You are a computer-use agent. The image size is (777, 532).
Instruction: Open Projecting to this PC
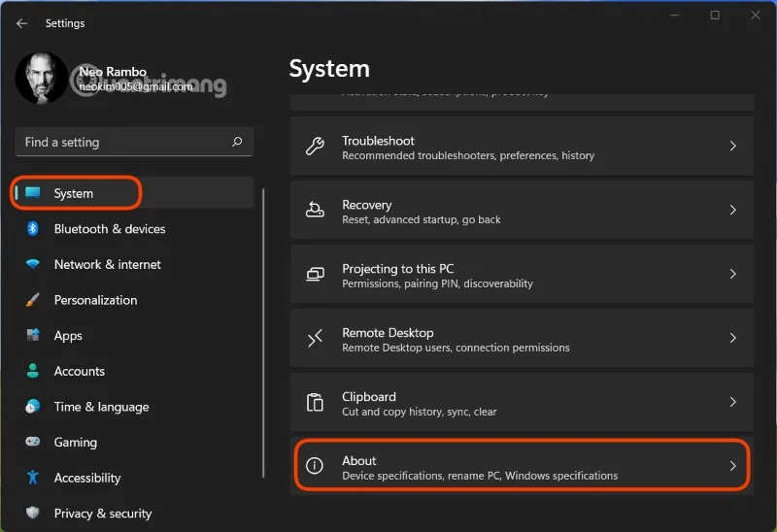(522, 274)
